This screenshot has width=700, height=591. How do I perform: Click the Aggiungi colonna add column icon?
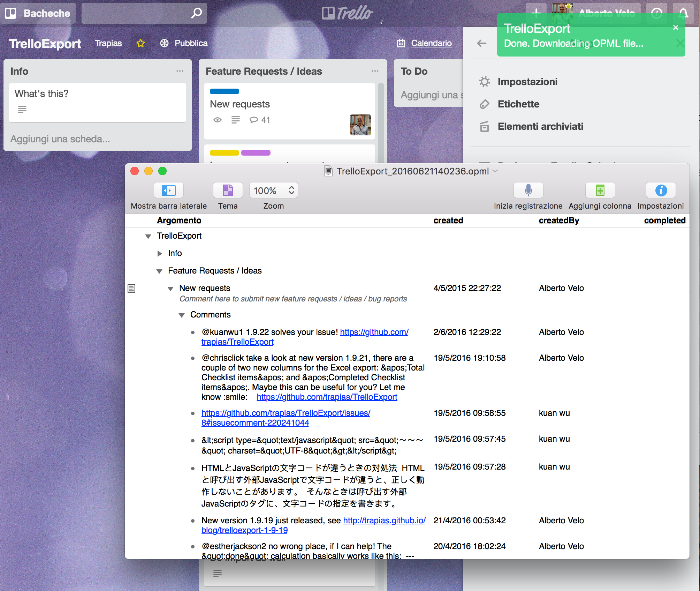(600, 190)
